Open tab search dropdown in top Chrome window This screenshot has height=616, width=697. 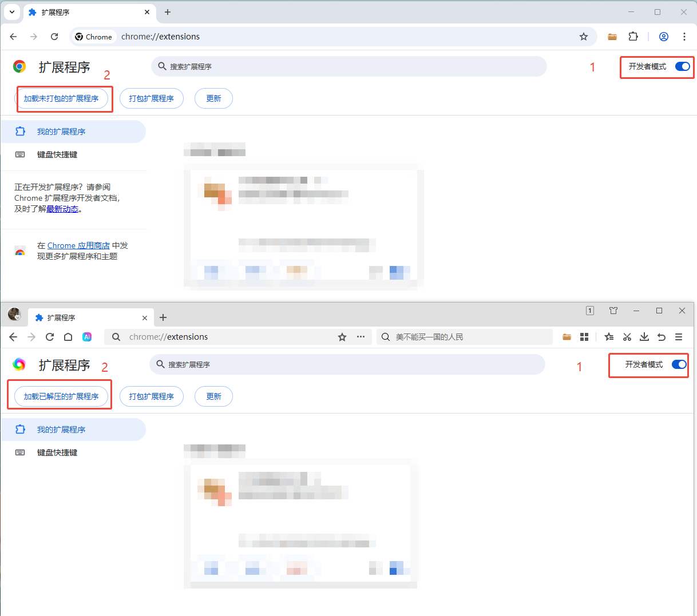[12, 12]
